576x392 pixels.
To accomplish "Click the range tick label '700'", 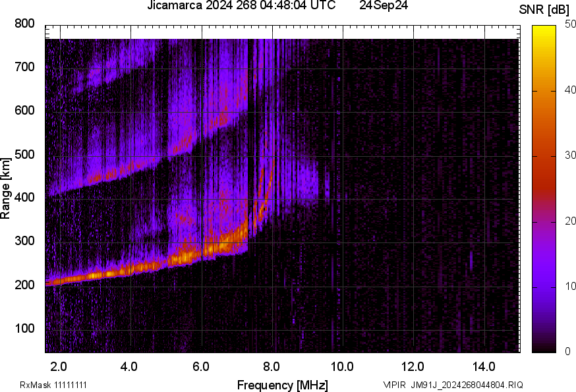I will click(24, 67).
